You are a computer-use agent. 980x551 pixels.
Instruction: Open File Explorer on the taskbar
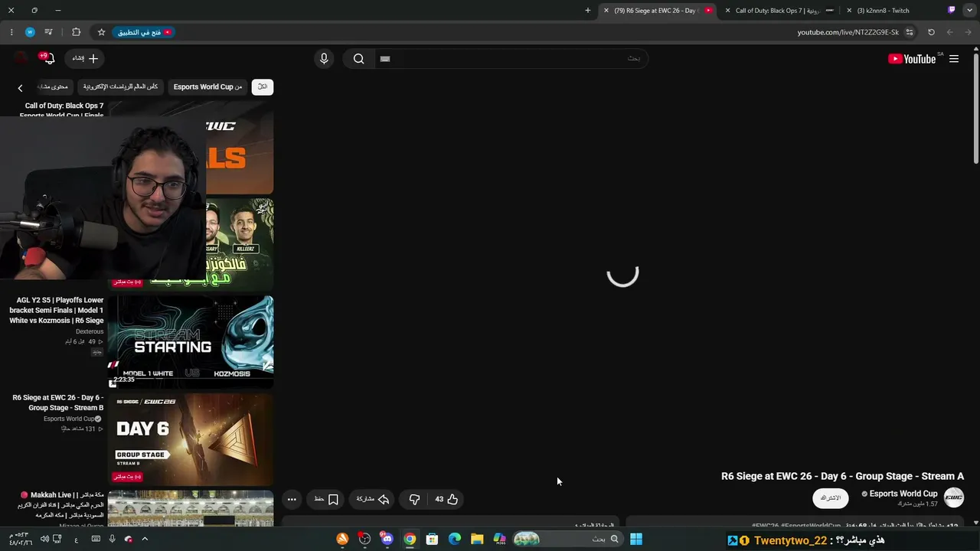coord(476,540)
